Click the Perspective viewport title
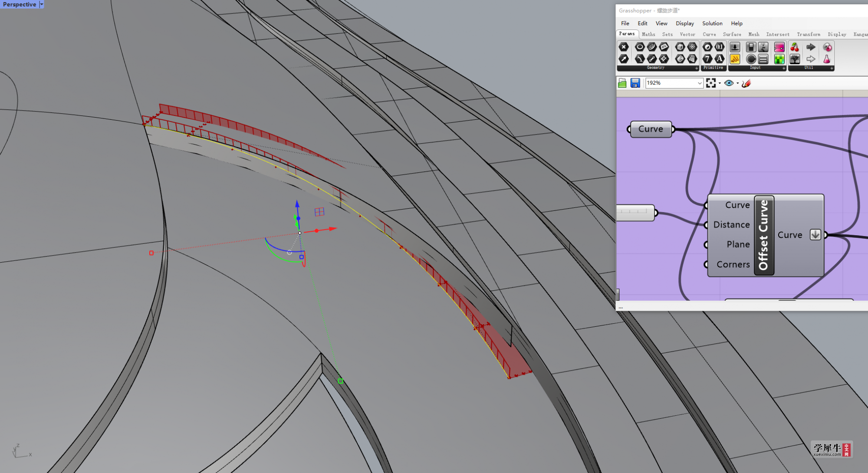Image resolution: width=868 pixels, height=473 pixels. [20, 4]
